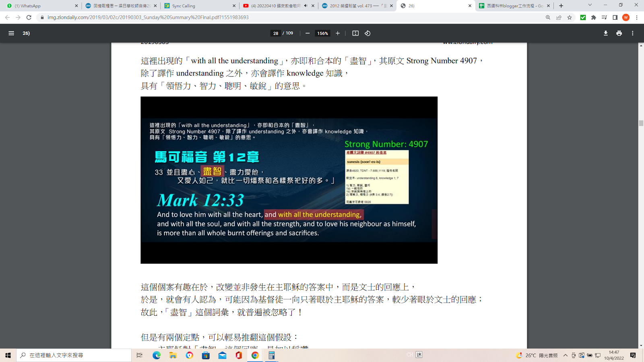This screenshot has width=644, height=362.
Task: Open the tab search dropdown arrow
Action: 590,5
